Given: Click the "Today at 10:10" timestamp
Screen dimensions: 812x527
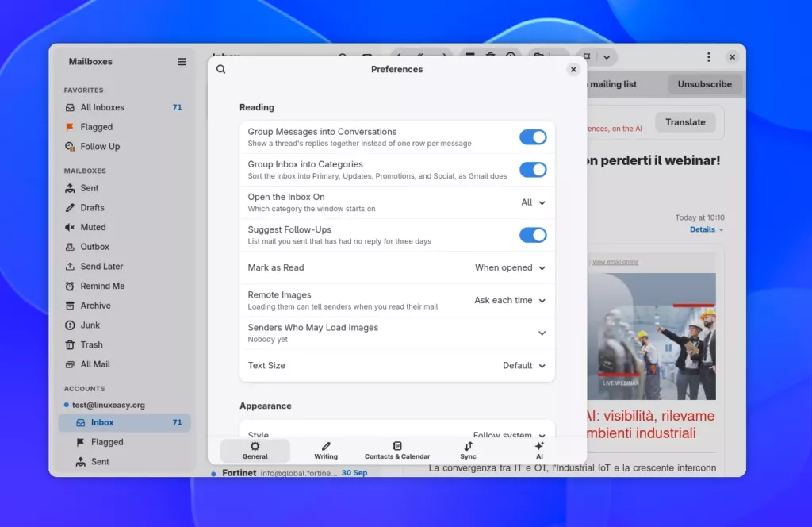Looking at the screenshot, I should coord(699,217).
